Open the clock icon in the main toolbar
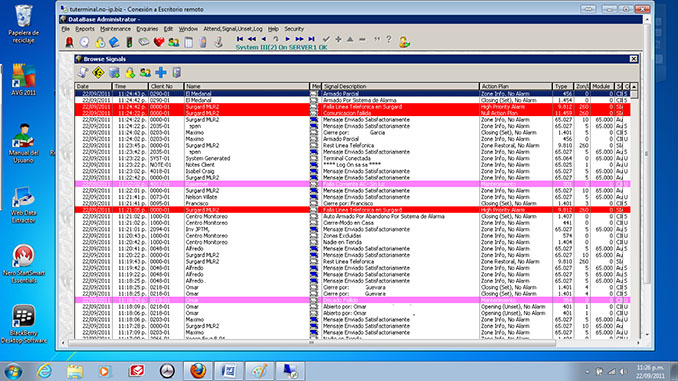This screenshot has width=678, height=381. [x=85, y=42]
